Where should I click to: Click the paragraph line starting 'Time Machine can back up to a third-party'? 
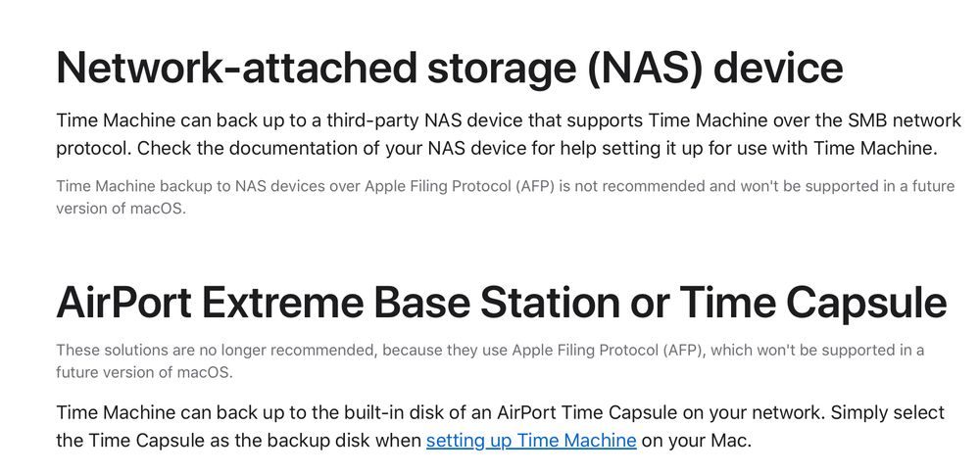509,120
